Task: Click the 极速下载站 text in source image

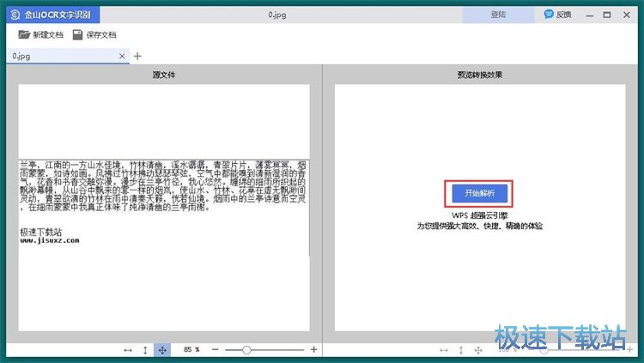Action: click(x=40, y=232)
